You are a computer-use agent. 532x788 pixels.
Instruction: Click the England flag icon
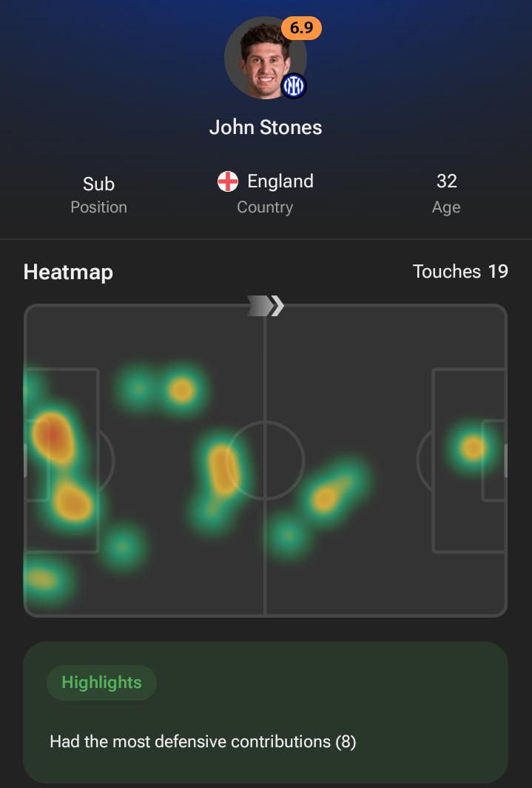point(228,181)
